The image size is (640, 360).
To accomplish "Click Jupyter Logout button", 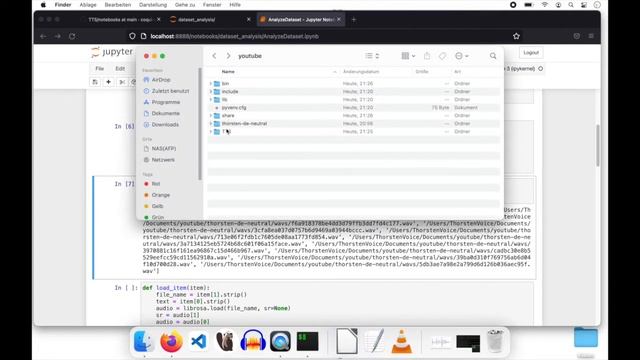I will tap(531, 53).
